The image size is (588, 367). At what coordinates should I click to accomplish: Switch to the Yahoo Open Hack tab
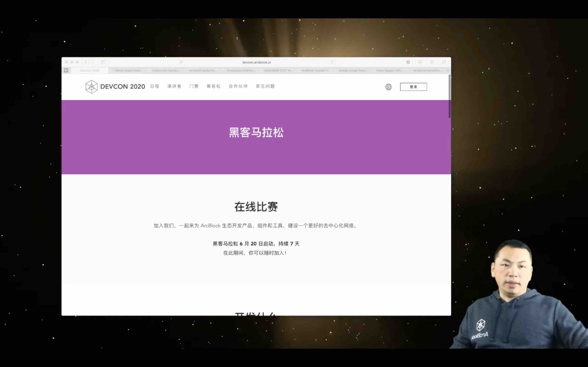[x=128, y=70]
